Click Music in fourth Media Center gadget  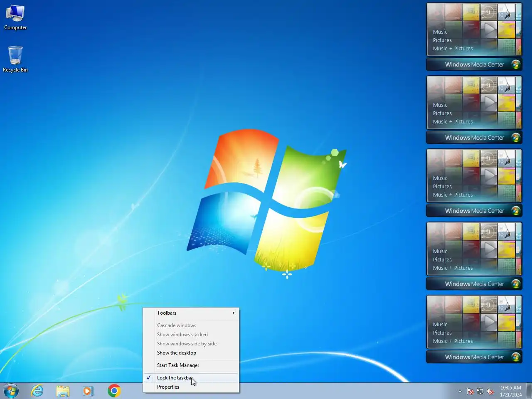click(440, 251)
